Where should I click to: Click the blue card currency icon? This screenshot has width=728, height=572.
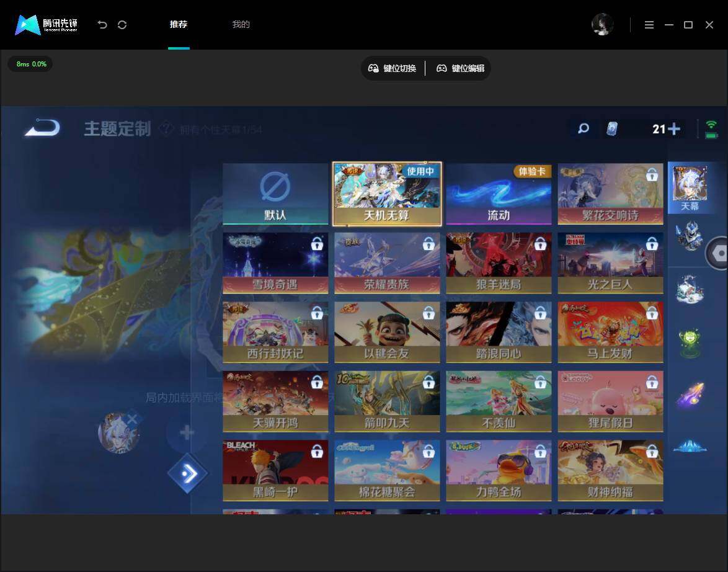pyautogui.click(x=613, y=128)
